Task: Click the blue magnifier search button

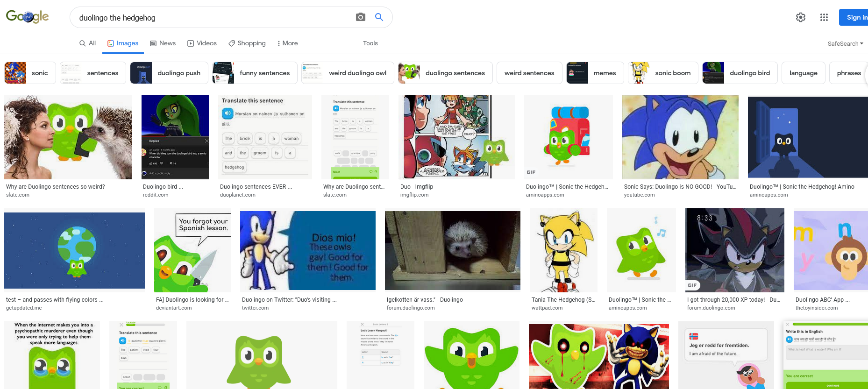Action: 379,17
